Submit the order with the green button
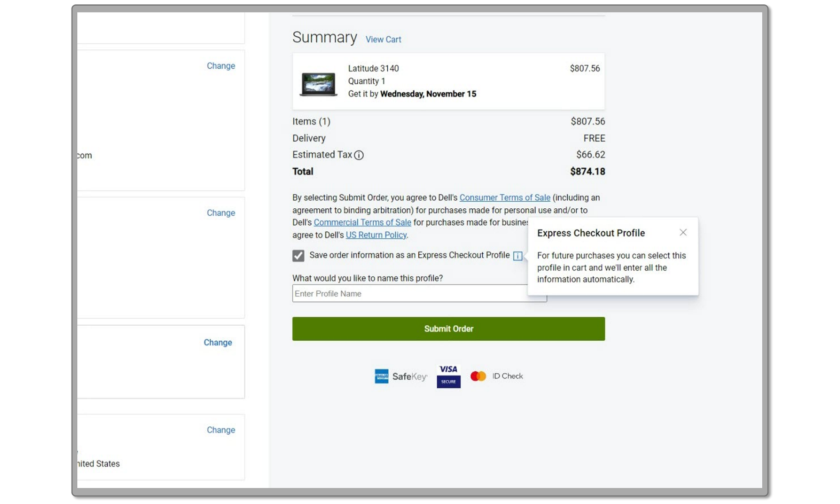This screenshot has height=504, width=840. tap(448, 329)
